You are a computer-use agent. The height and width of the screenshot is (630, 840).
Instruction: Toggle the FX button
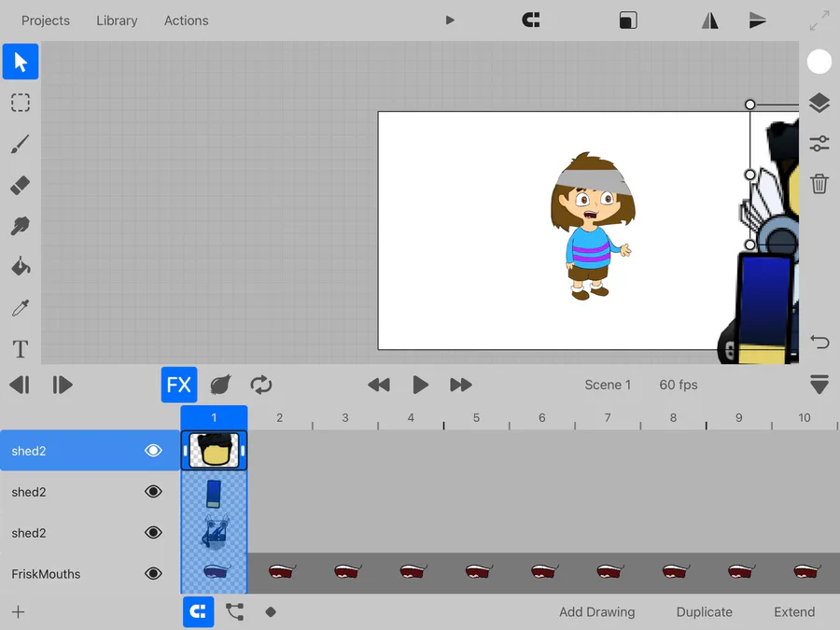(179, 385)
